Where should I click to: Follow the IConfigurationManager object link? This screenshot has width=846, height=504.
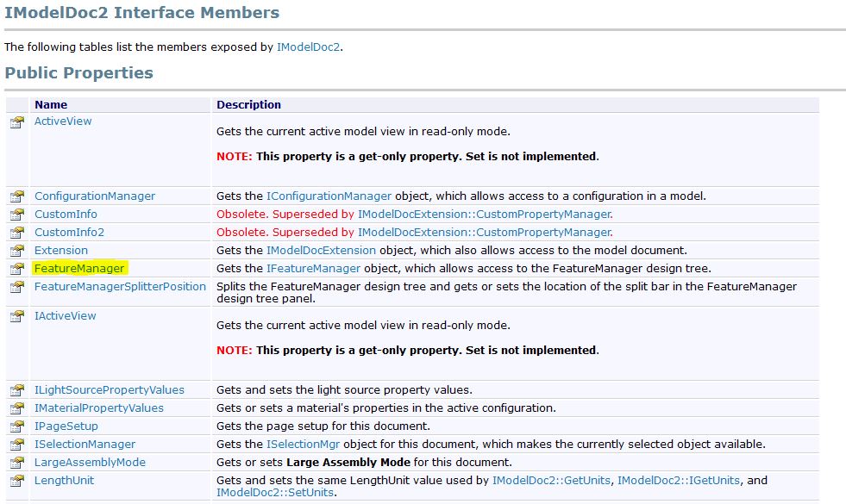coord(329,196)
